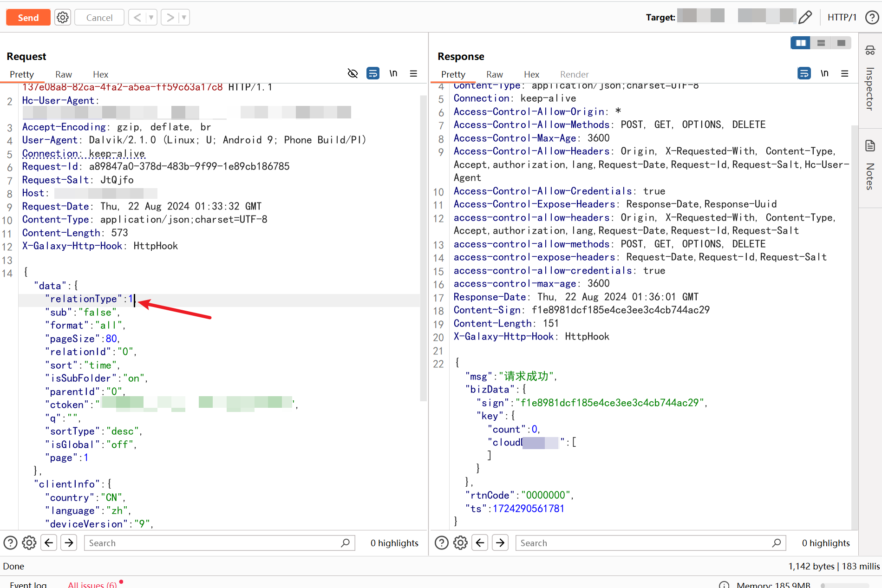The width and height of the screenshot is (882, 588).
Task: Select the top-bottom layout icon
Action: tap(821, 43)
